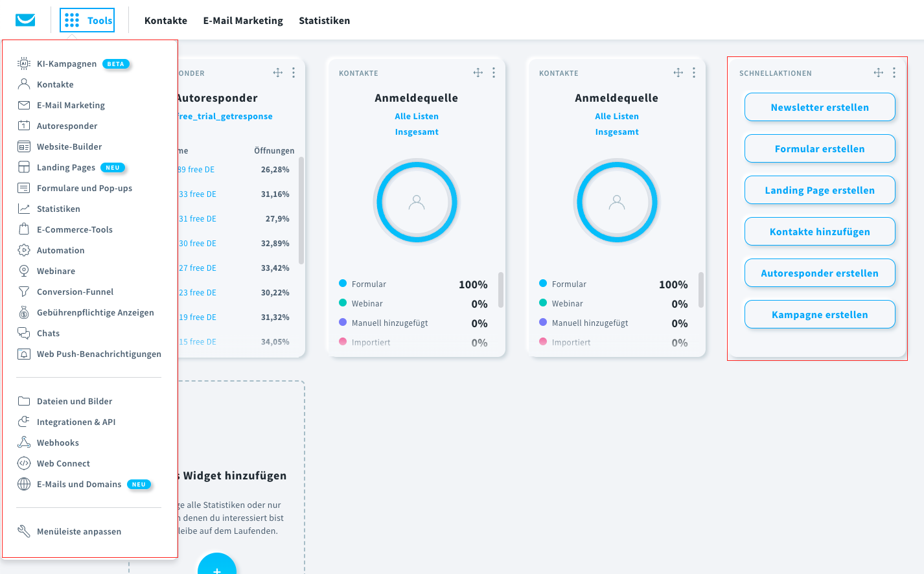The width and height of the screenshot is (924, 574).
Task: Open options menu of Schnellaktionen widget
Action: pyautogui.click(x=894, y=73)
